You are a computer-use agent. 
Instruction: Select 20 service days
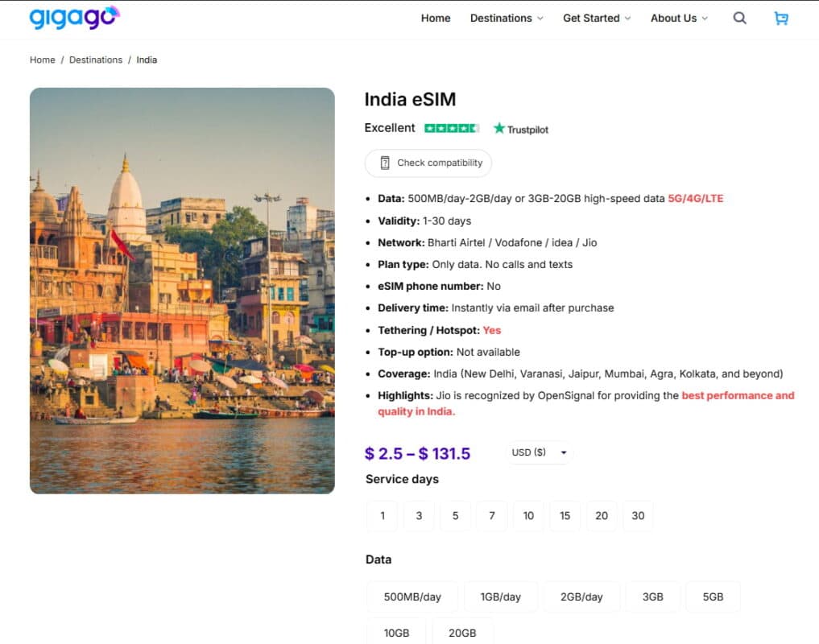point(602,516)
